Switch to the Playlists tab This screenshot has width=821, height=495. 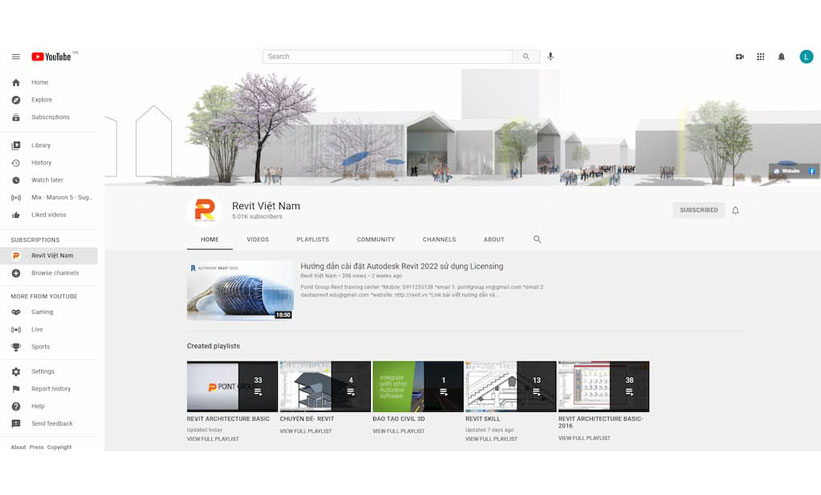point(313,240)
